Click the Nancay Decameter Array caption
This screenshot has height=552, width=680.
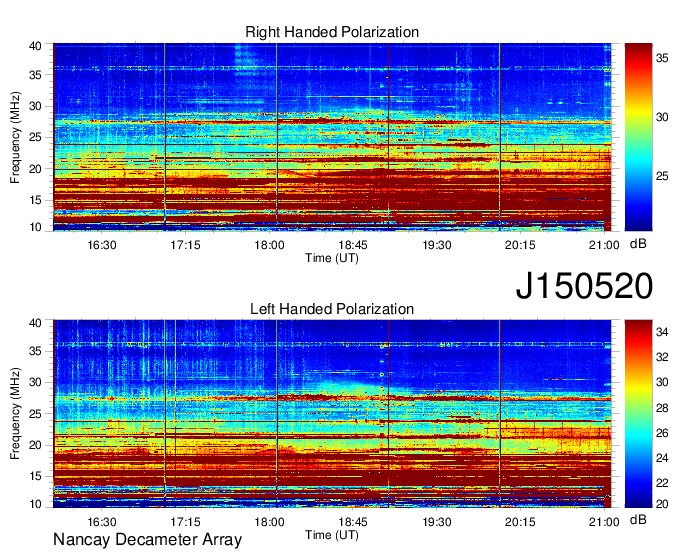pos(147,539)
